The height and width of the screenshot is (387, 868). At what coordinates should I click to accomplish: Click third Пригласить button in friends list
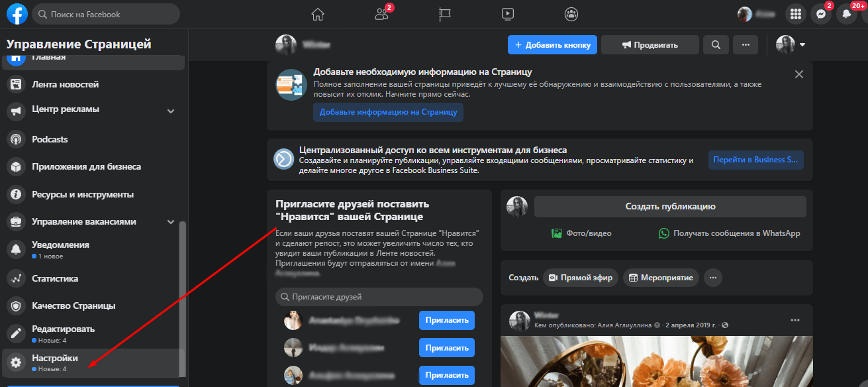pyautogui.click(x=447, y=375)
